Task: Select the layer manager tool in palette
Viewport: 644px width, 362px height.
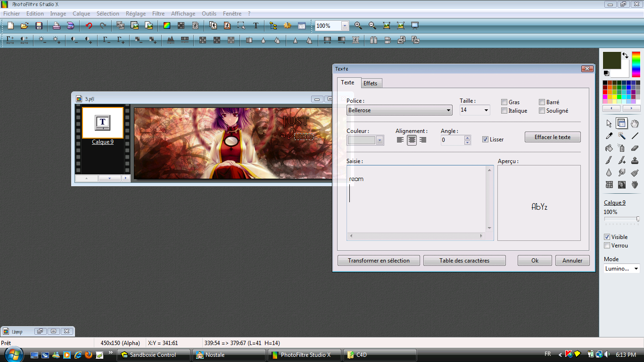Action: tap(622, 123)
